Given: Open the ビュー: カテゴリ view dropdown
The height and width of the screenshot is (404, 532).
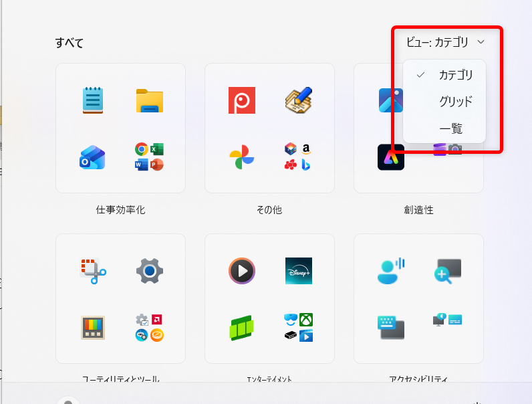Looking at the screenshot, I should (x=445, y=42).
